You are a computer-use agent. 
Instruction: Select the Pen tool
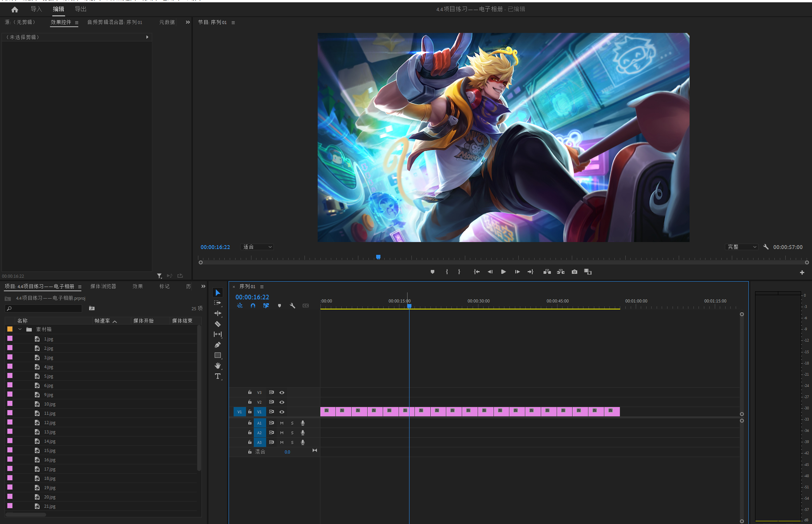tap(218, 345)
